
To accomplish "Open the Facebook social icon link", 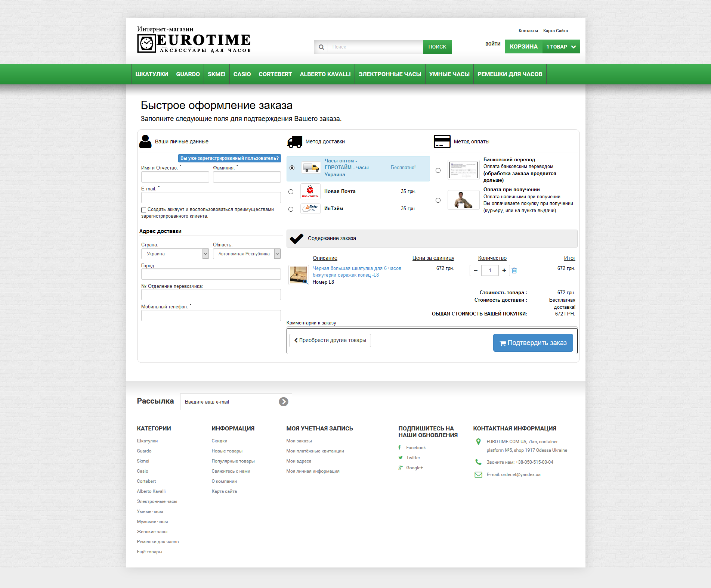I will (400, 448).
